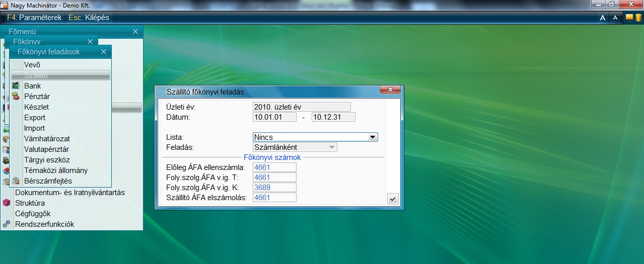Click F4: Paraméterek in the top bar
This screenshot has height=264, width=644.
pos(34,18)
